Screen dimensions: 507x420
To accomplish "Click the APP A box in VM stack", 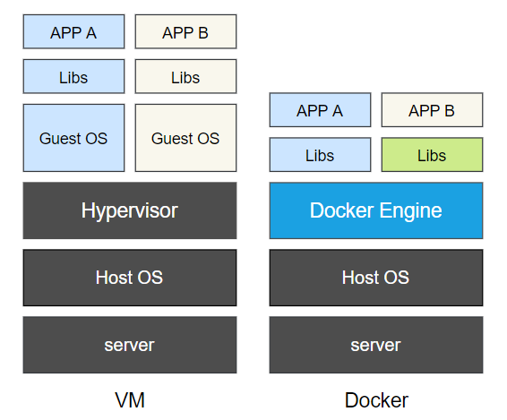I will tap(73, 31).
